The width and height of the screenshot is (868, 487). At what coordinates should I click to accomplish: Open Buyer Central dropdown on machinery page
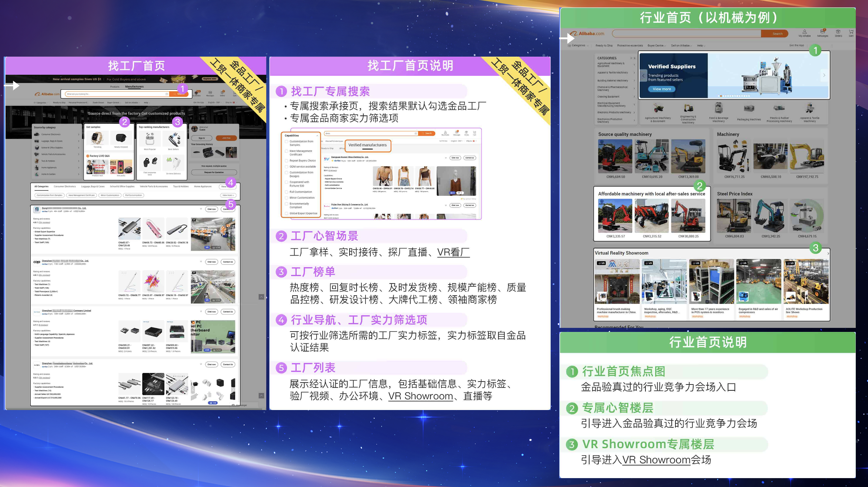[657, 46]
